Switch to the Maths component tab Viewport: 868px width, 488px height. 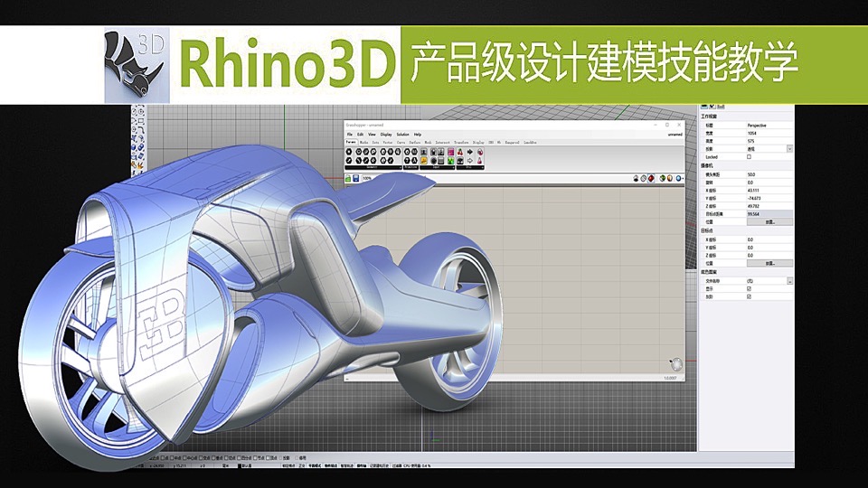click(364, 142)
